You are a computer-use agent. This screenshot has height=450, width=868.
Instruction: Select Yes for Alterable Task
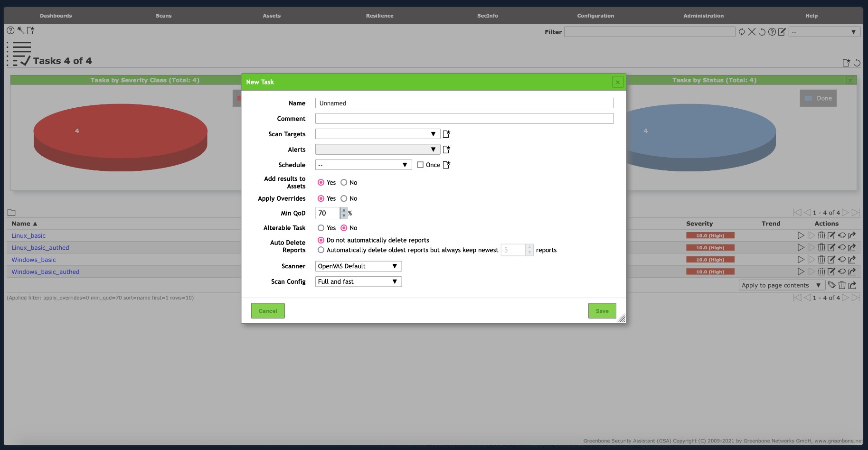click(x=321, y=228)
